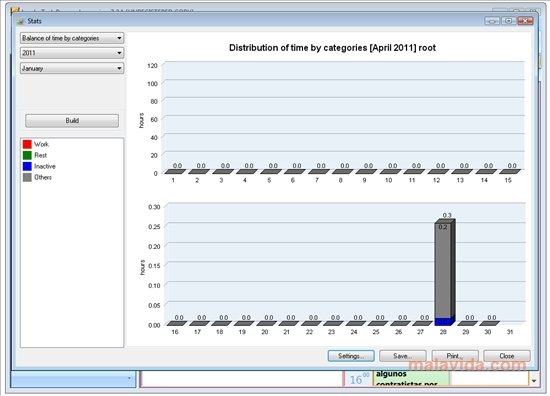Click the 120 hours axis value
This screenshot has height=396, width=550.
(153, 66)
